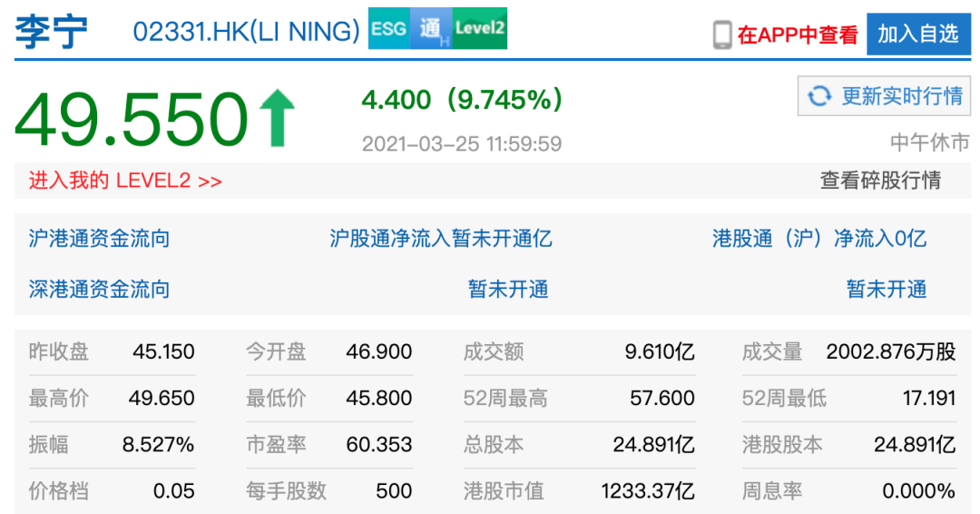Open 查看碎股行情 link

pos(880,181)
